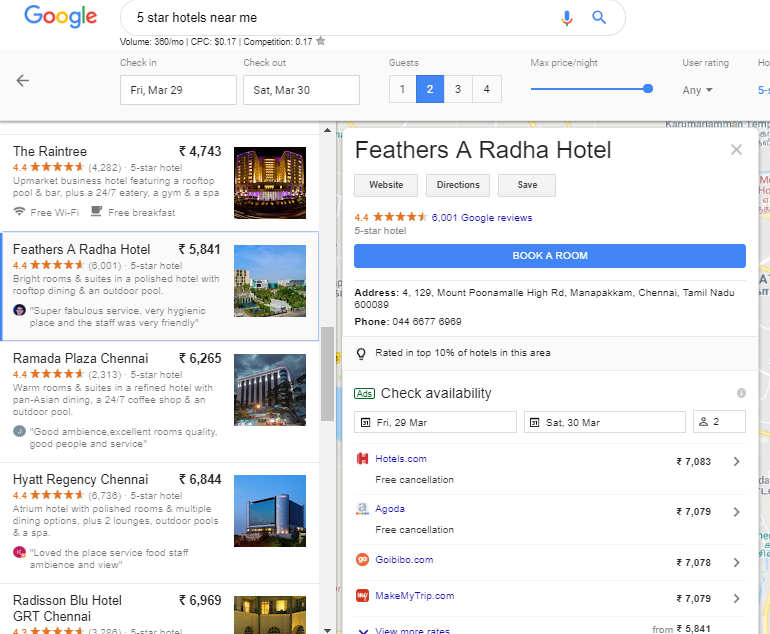Open Sat, 30 Mar check-out date picker
Screen dimensions: 770x634
tap(605, 422)
